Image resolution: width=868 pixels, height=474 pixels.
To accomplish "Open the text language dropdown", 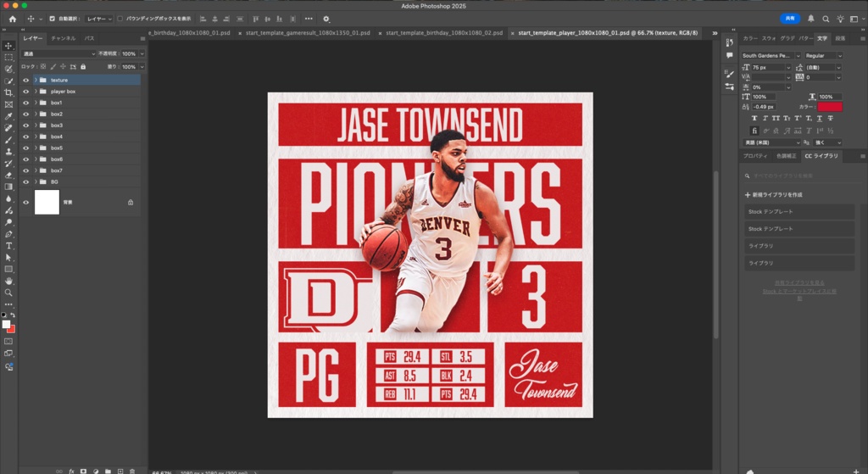I will pyautogui.click(x=771, y=142).
